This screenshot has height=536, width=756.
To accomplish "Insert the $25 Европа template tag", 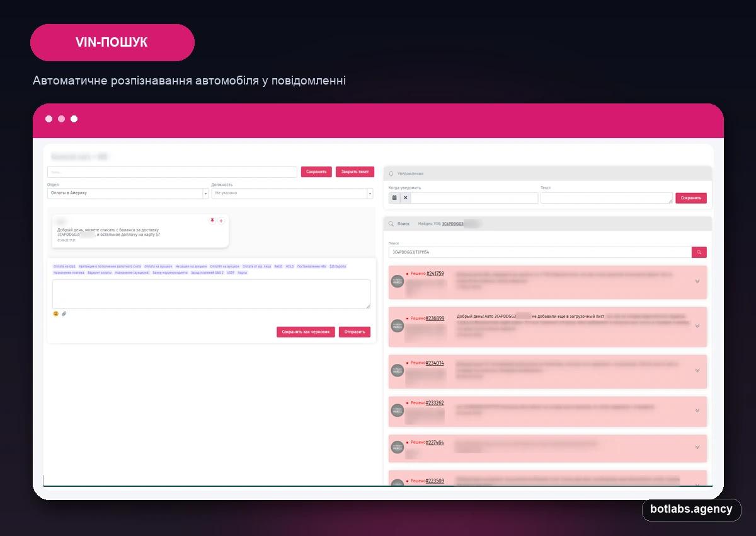I will (x=338, y=266).
